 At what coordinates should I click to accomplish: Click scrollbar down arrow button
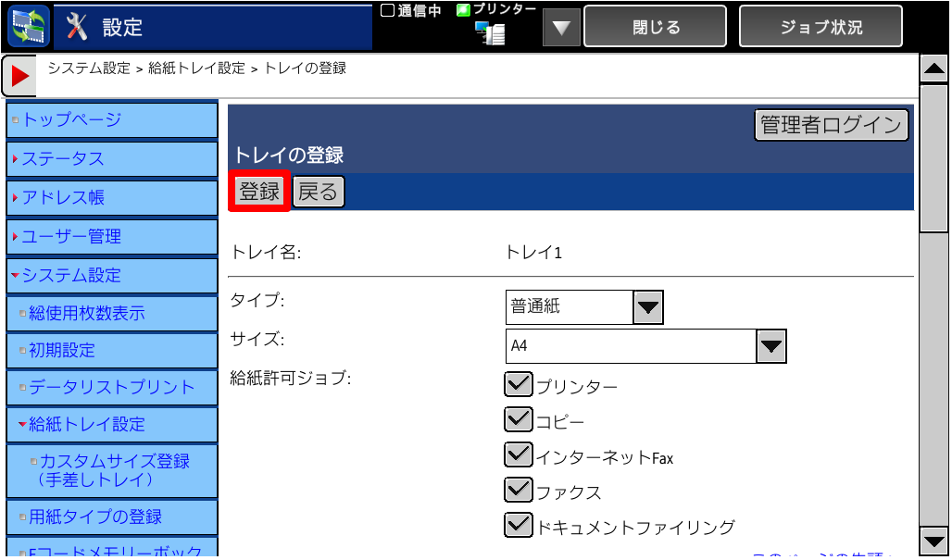933,540
